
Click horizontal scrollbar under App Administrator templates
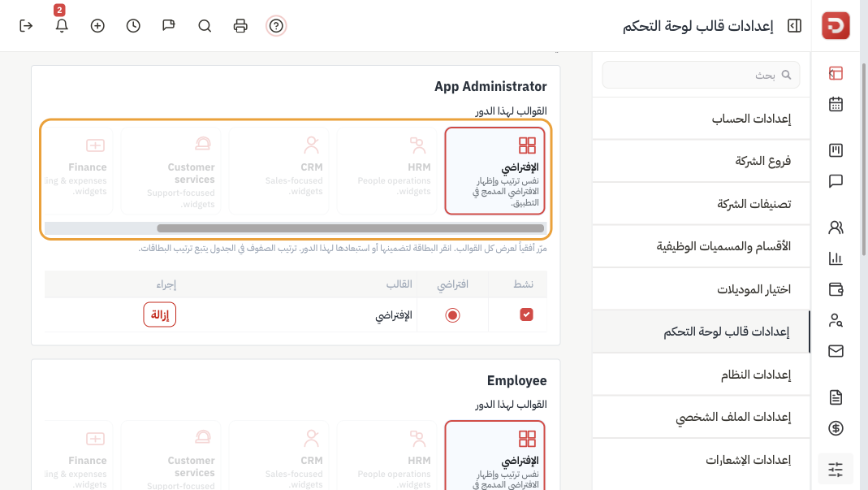point(351,228)
